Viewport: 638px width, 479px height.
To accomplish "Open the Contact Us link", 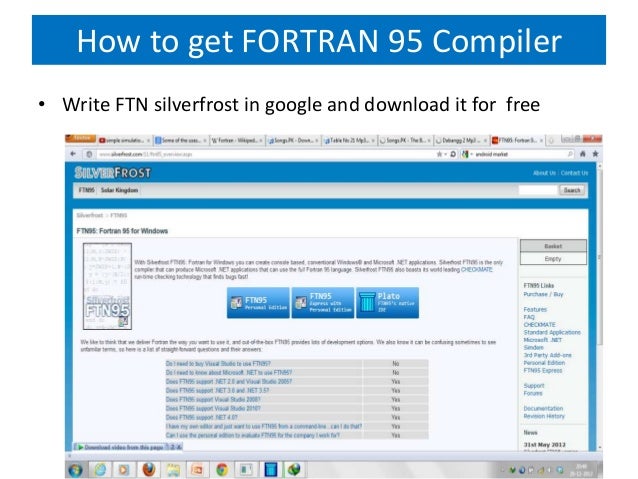I will [574, 173].
